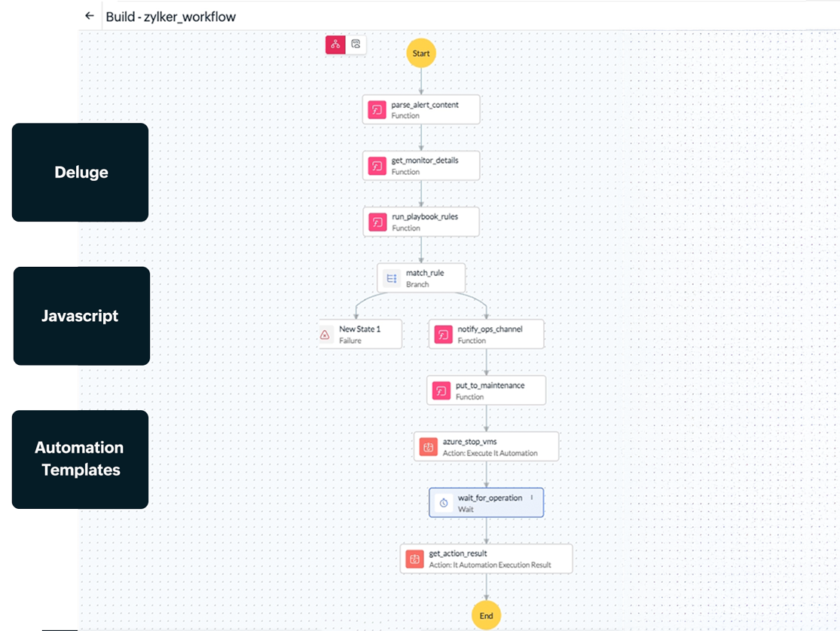Click the Wait clock icon in wait_for_operation node
The image size is (840, 631).
pos(442,502)
